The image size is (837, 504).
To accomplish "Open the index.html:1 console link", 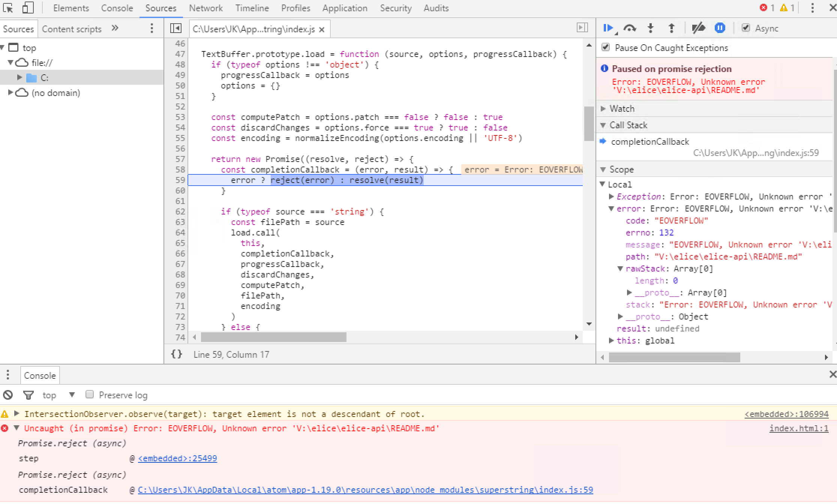I will tap(799, 428).
